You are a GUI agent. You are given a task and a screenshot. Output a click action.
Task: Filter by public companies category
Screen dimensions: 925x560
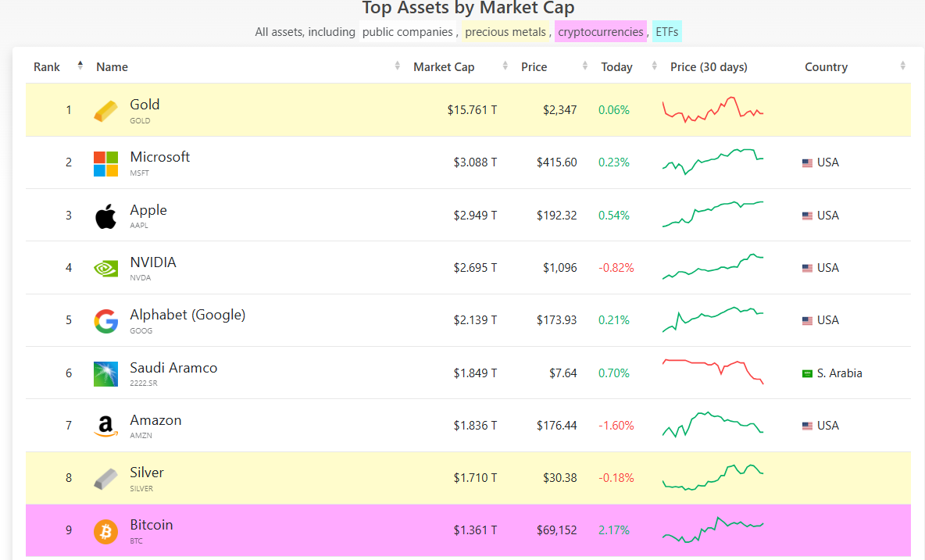(x=408, y=32)
